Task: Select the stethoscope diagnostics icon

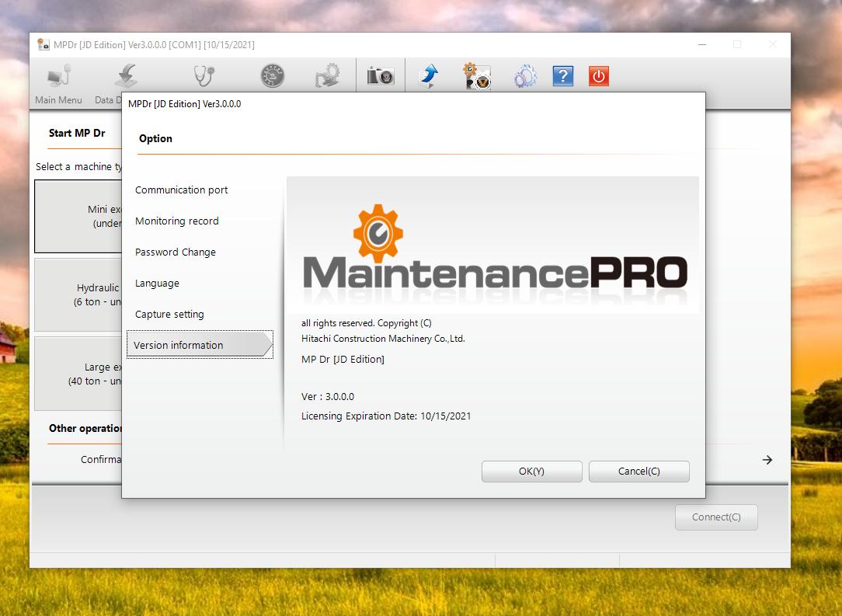Action: pos(204,76)
